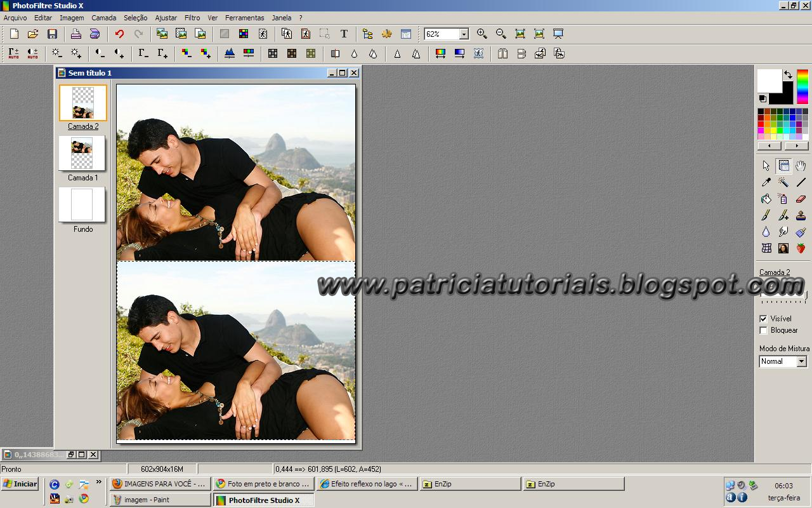Select the Magic Wand tool
Screen dimensions: 812x508
coord(784,182)
